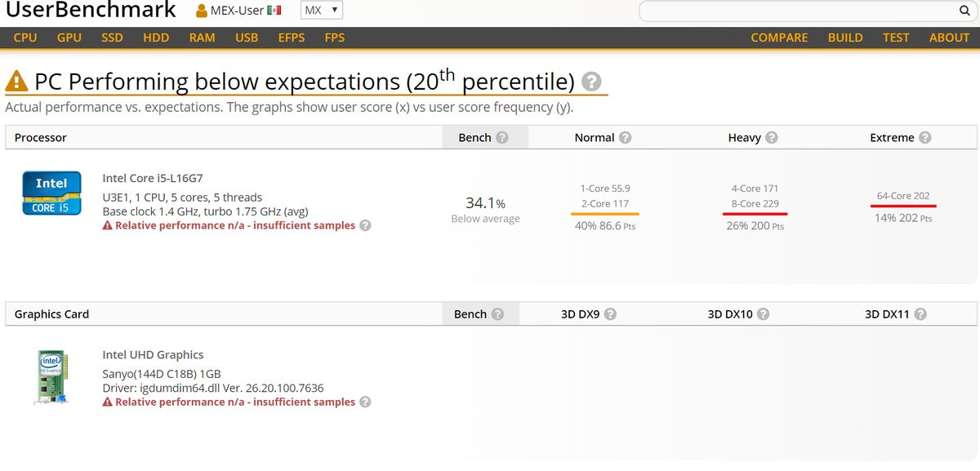
Task: Open the Intel Core i5-L16G7 link
Action: point(153,178)
